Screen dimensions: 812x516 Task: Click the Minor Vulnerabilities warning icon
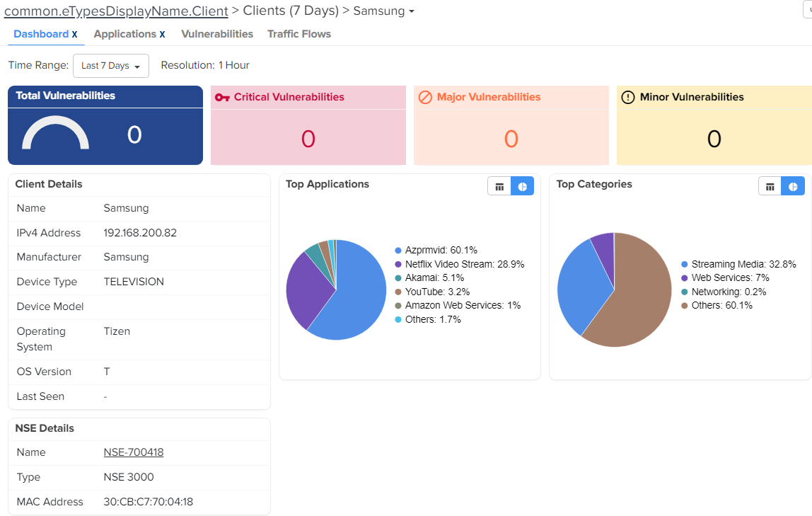click(627, 98)
